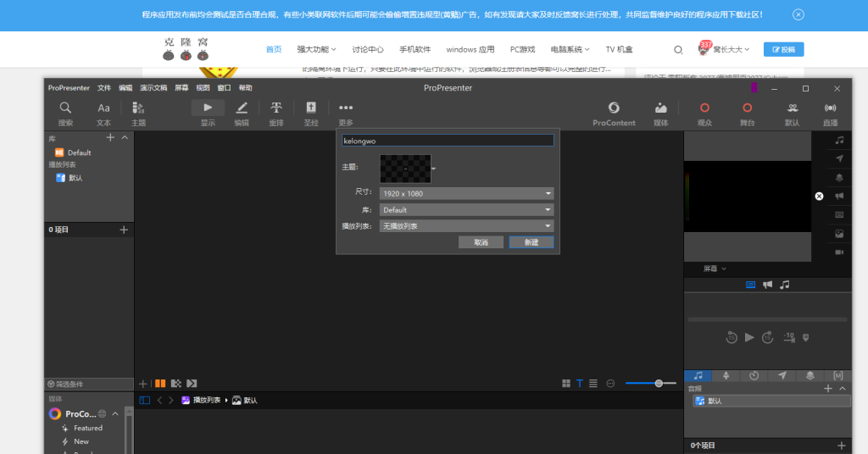This screenshot has height=454, width=868.
Task: Close the blue announcement banner
Action: click(x=798, y=15)
